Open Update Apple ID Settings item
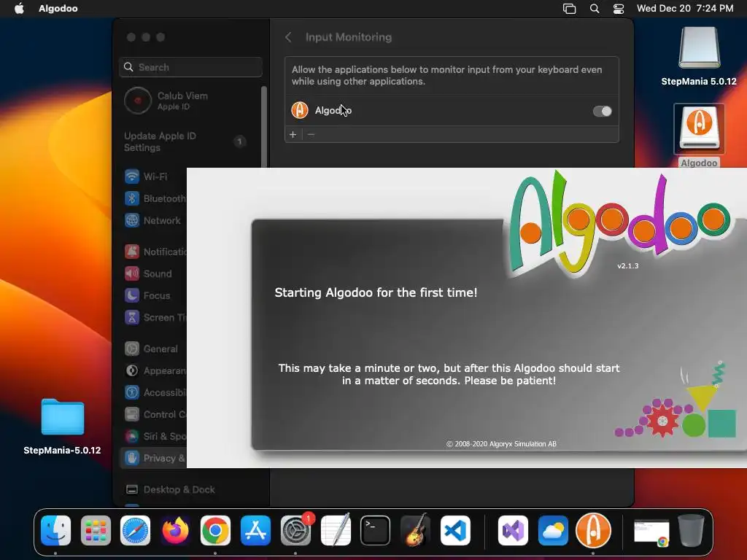 click(x=186, y=142)
